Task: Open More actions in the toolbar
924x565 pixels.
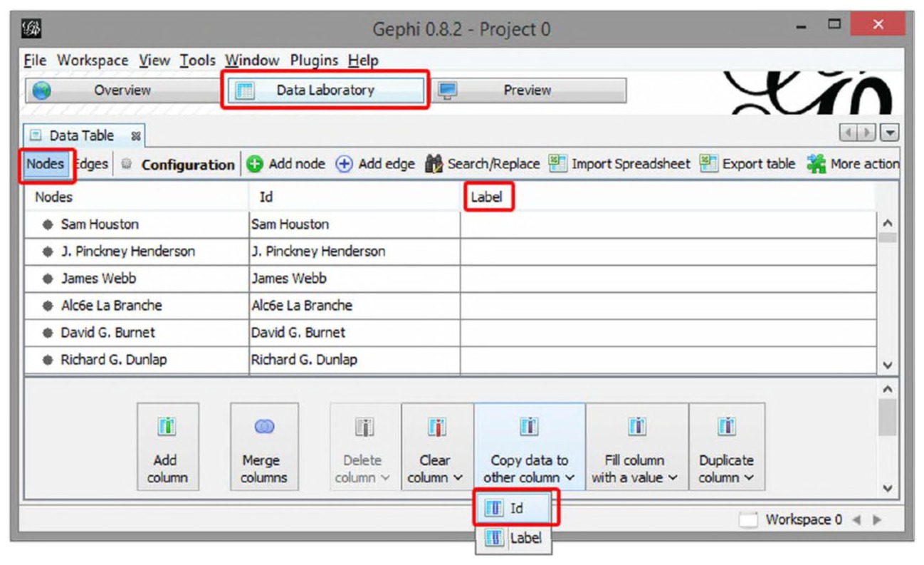Action: 853,164
